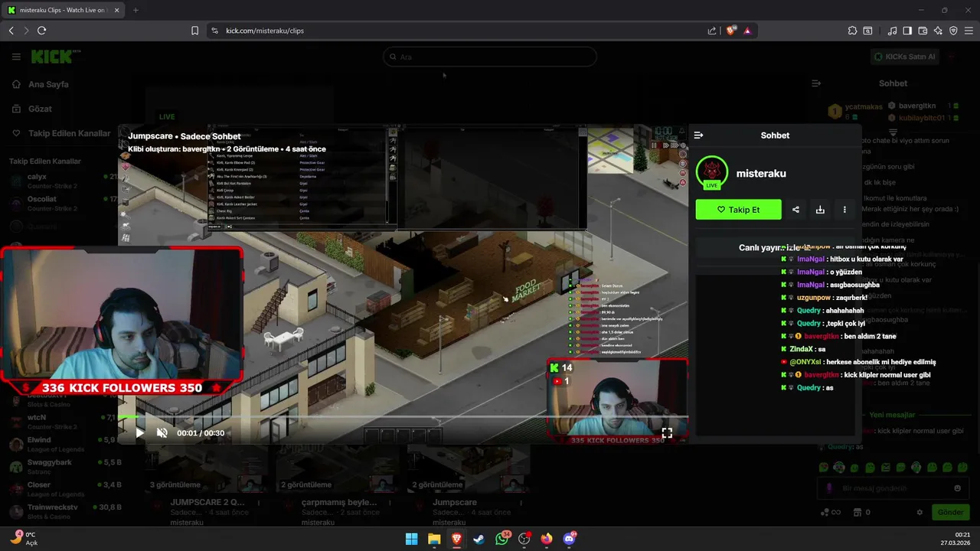
Task: Unmute the clip audio
Action: coord(162,433)
